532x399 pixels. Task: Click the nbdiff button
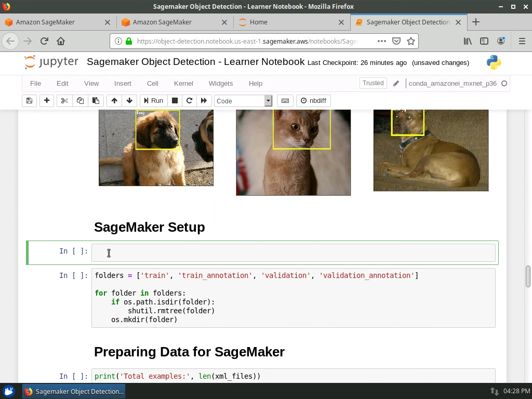coord(313,101)
